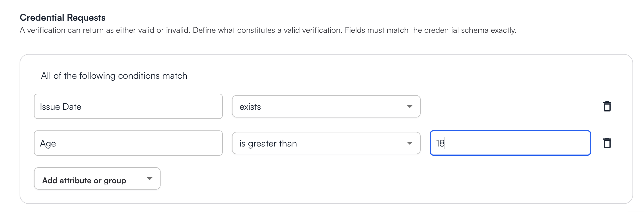Click the caret arrow beside is greater than

[x=409, y=143]
